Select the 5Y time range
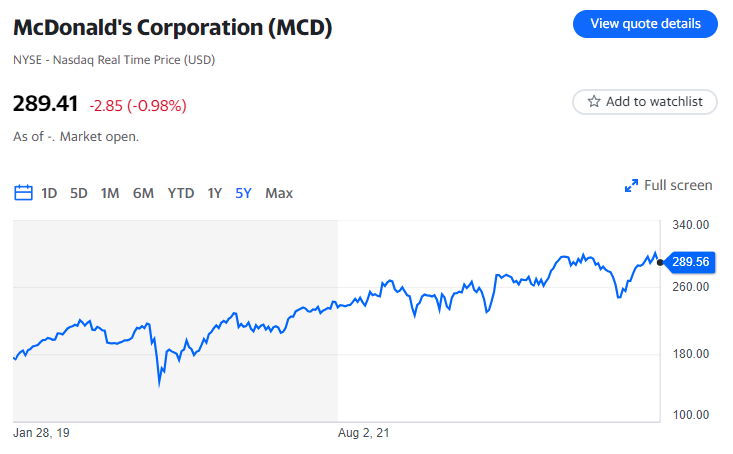The image size is (733, 454). (244, 193)
